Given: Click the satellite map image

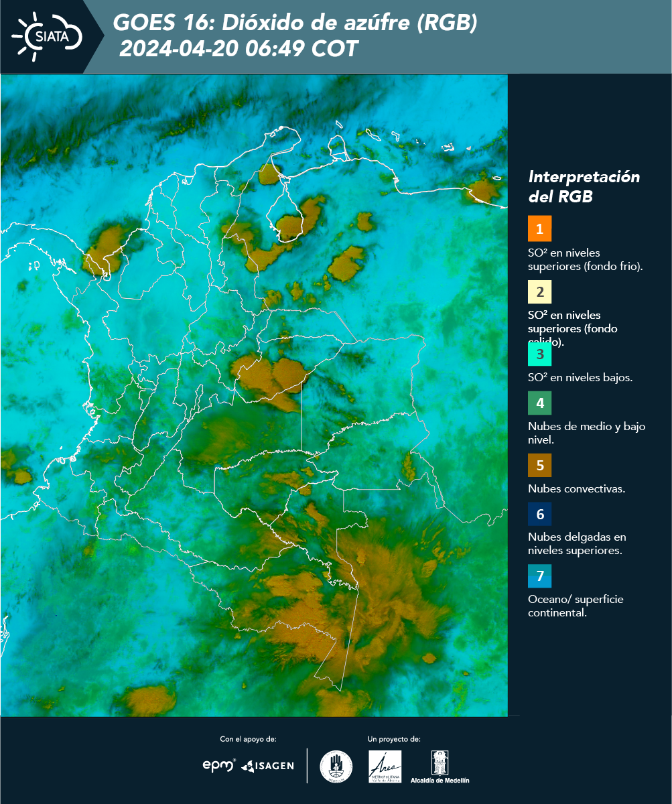Looking at the screenshot, I should pyautogui.click(x=255, y=395).
